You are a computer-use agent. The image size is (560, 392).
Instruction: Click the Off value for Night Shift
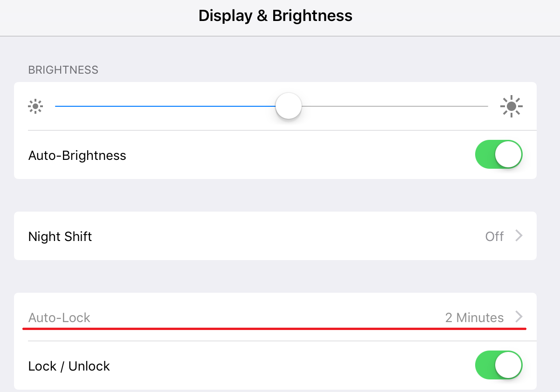(x=494, y=236)
